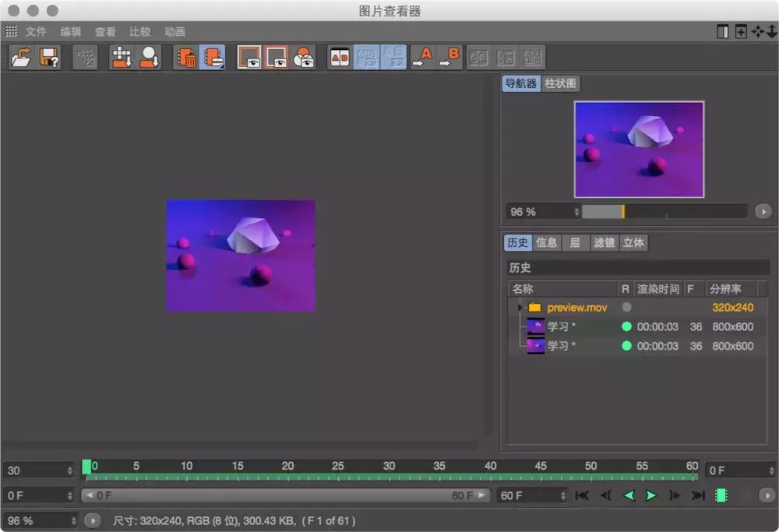This screenshot has height=532, width=779.
Task: Toggle visibility of compare image B
Action: coord(277,57)
